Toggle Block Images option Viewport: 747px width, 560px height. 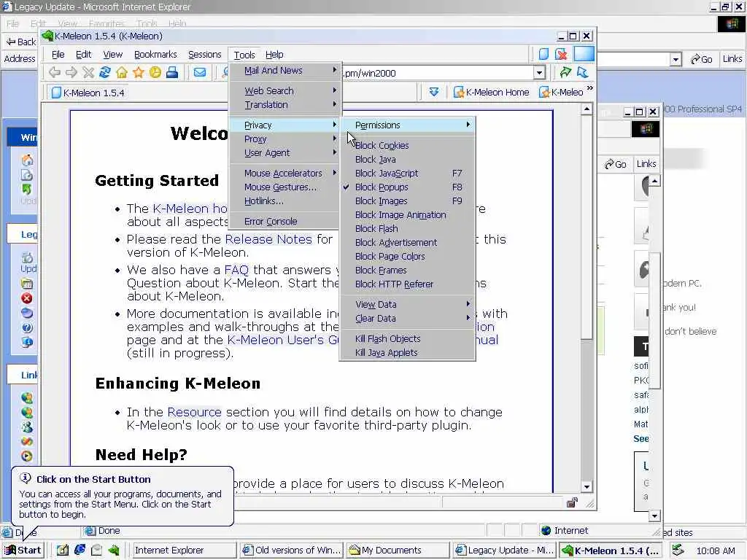pyautogui.click(x=407, y=201)
